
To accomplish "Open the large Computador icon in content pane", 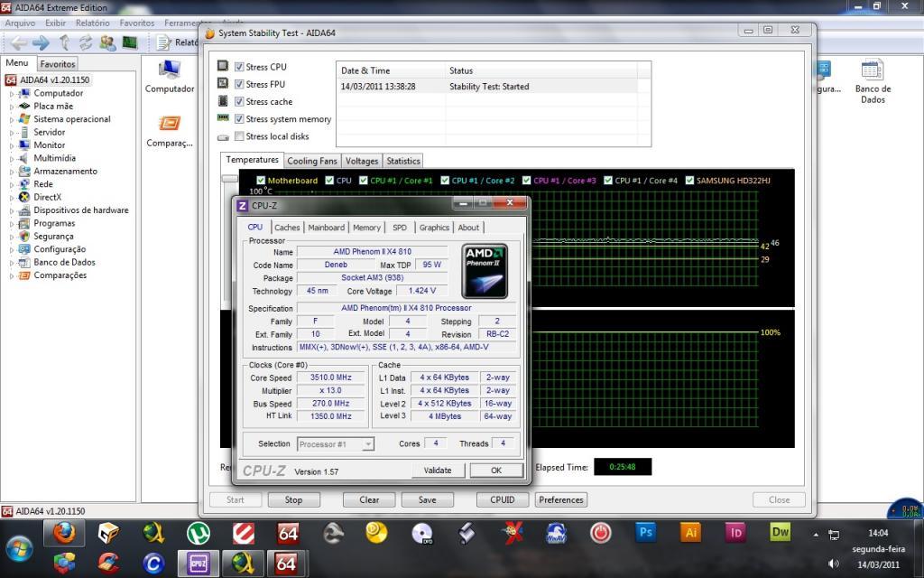I will 170,76.
